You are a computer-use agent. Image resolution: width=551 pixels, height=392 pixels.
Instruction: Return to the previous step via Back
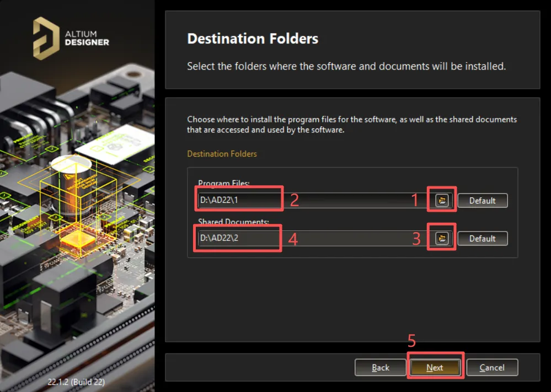click(380, 367)
